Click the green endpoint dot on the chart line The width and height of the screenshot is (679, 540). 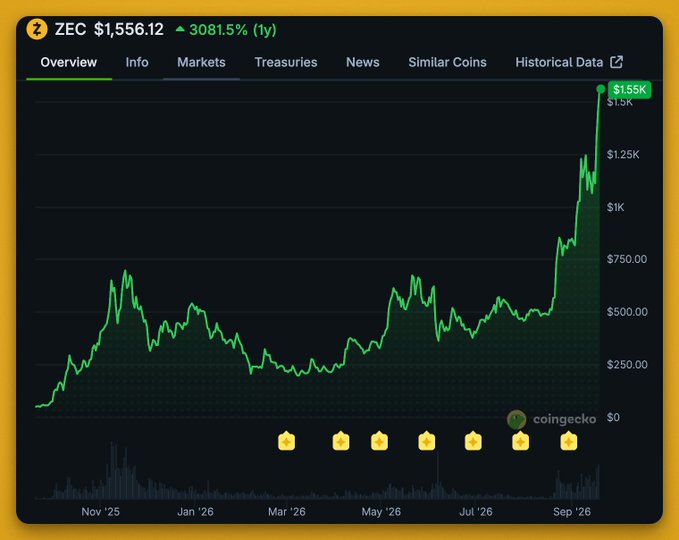click(x=601, y=89)
